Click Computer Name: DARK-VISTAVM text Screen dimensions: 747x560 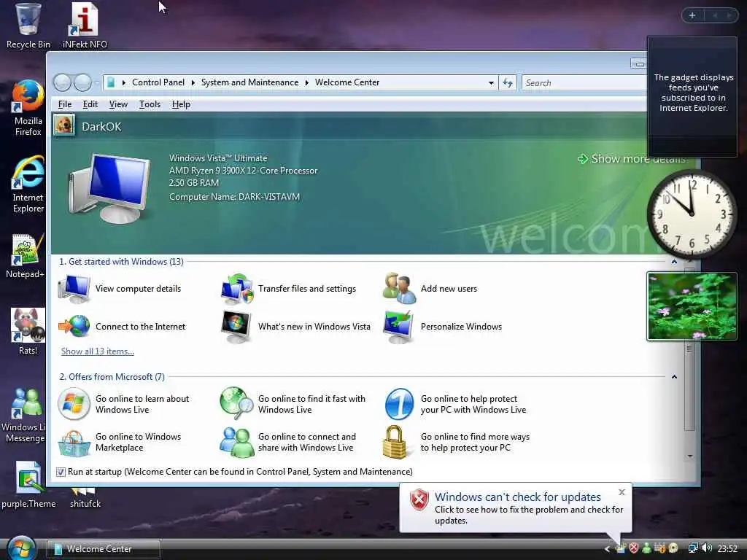(234, 197)
